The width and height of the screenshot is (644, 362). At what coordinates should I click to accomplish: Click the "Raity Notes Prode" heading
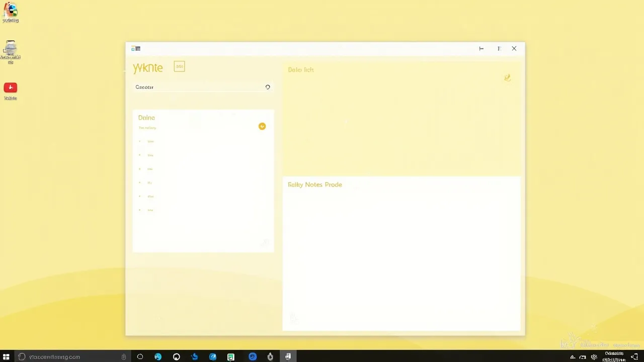(315, 185)
